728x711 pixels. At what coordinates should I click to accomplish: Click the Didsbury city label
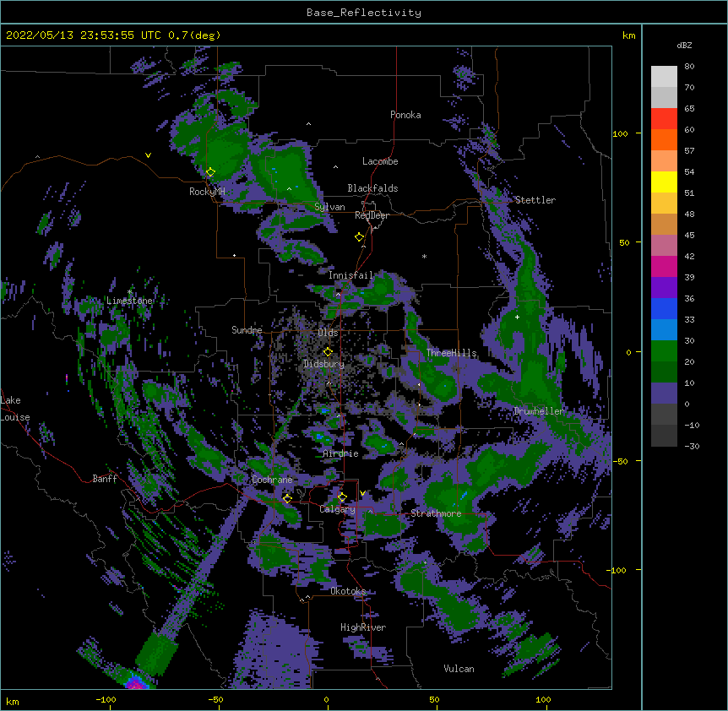click(324, 364)
